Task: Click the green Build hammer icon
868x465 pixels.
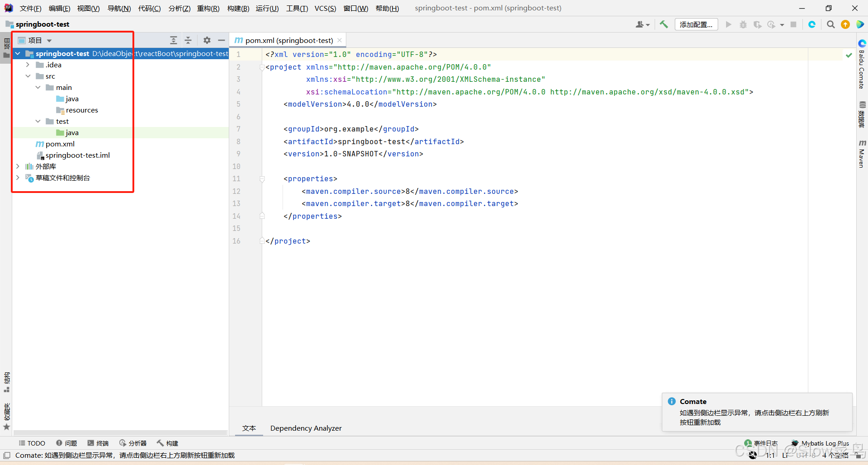Action: tap(663, 24)
